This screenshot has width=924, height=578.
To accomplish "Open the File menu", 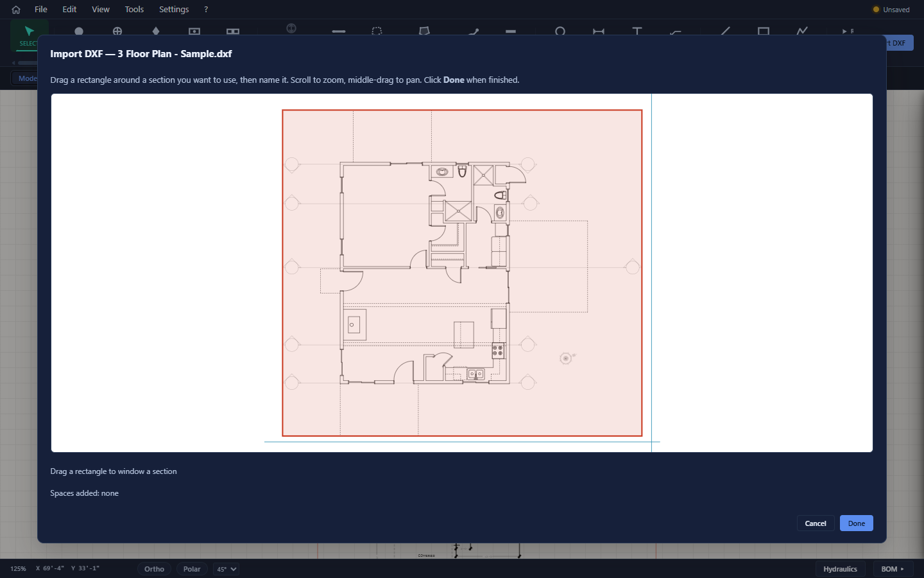I will pyautogui.click(x=41, y=10).
